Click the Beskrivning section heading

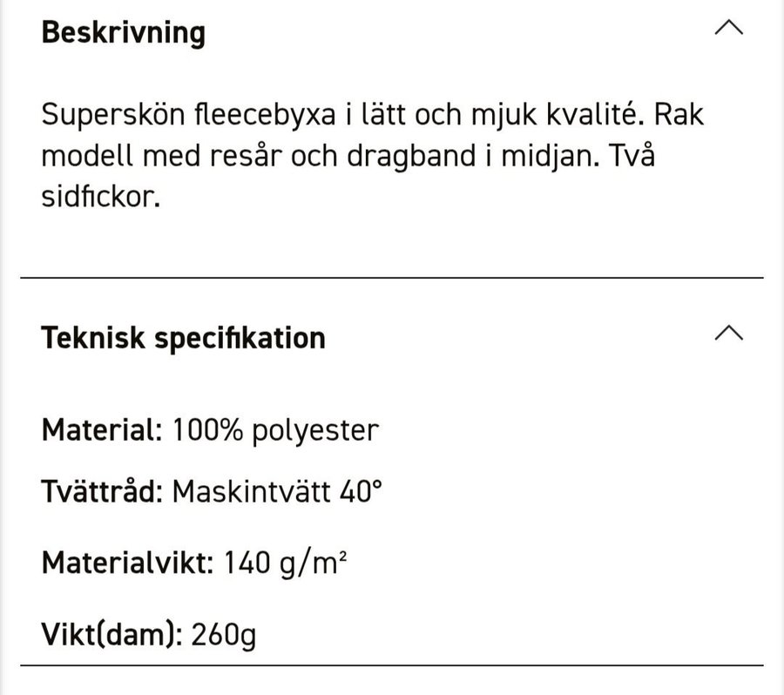(123, 33)
